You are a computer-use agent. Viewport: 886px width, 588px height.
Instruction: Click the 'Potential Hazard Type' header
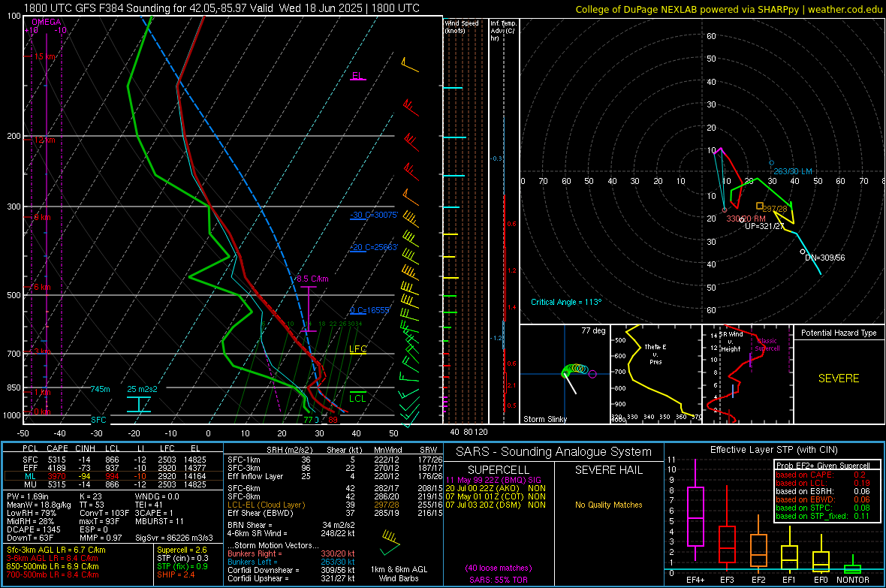pyautogui.click(x=839, y=333)
